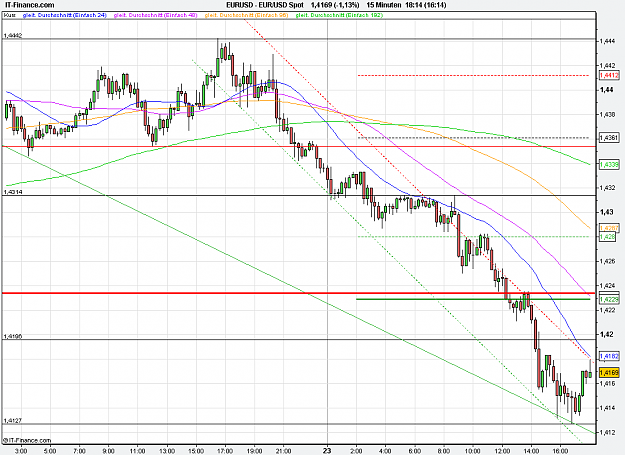
Task: Click the blue 1,4182 price tag
Action: (609, 356)
